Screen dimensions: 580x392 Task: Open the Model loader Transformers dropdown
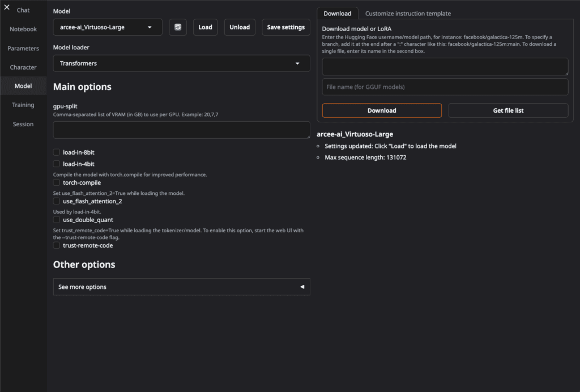coord(182,63)
